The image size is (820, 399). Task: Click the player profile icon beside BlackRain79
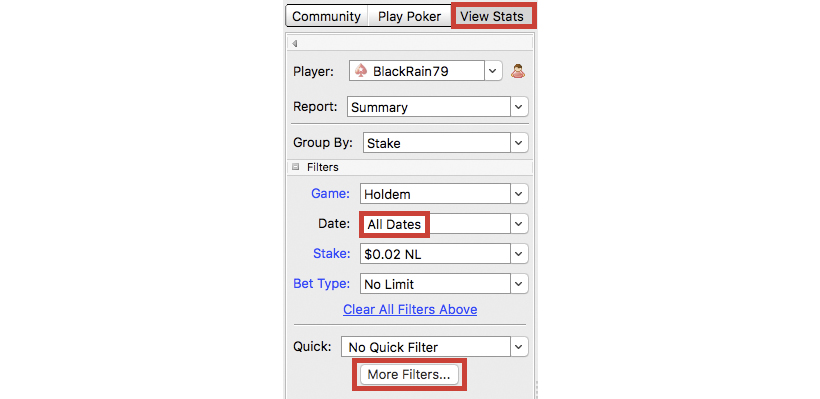[x=518, y=71]
